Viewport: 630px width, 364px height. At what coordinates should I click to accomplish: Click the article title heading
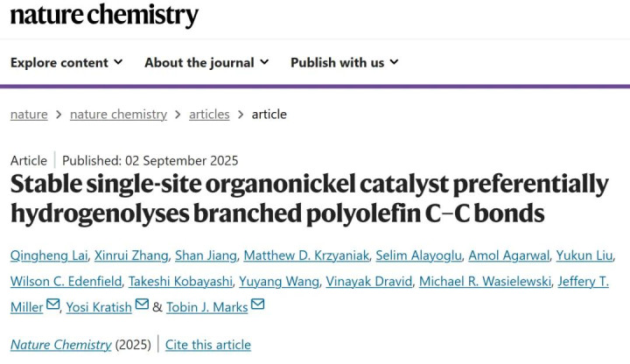[310, 199]
